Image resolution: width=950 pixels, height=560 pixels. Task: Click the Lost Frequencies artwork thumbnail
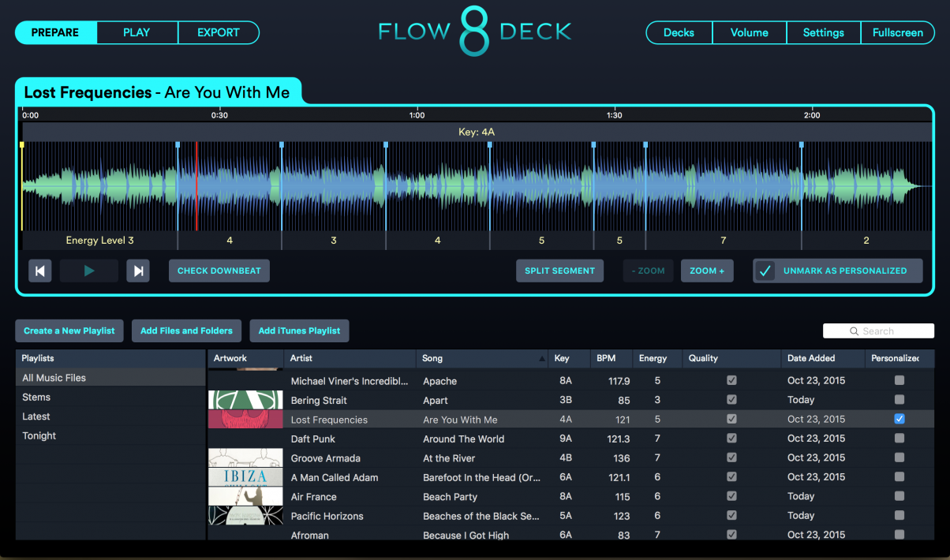[x=245, y=420]
